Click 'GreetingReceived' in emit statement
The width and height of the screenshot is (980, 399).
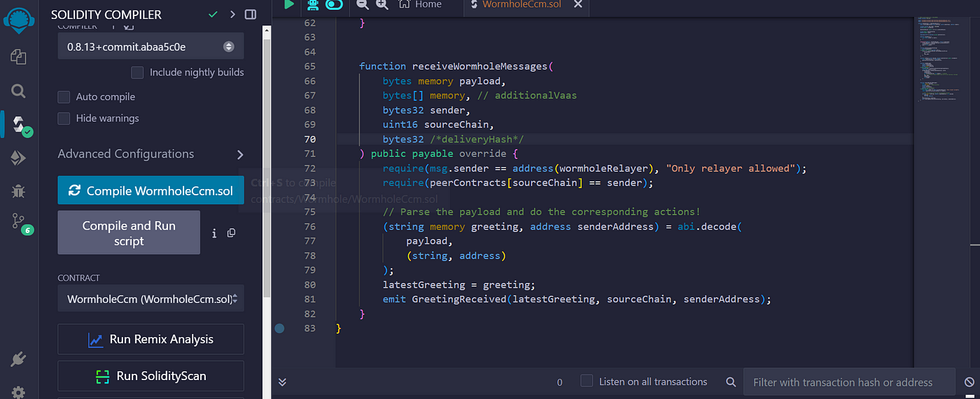pos(459,299)
